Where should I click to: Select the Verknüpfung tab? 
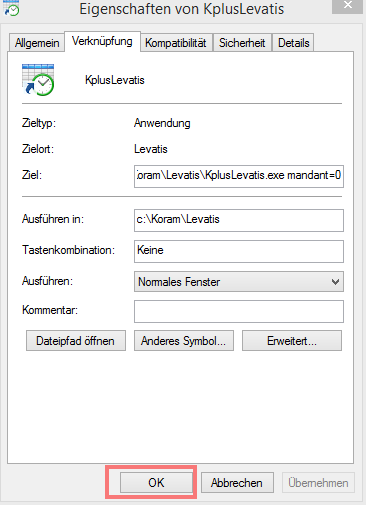click(x=102, y=41)
